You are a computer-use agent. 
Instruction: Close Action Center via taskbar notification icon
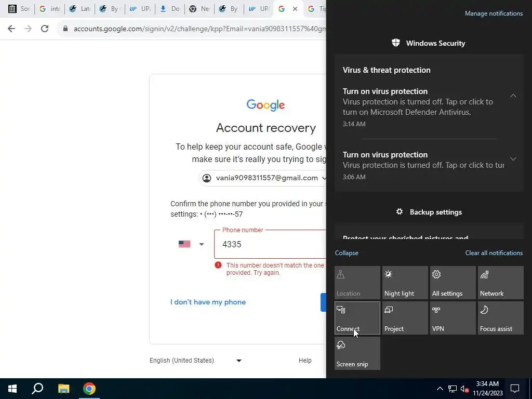pyautogui.click(x=515, y=389)
